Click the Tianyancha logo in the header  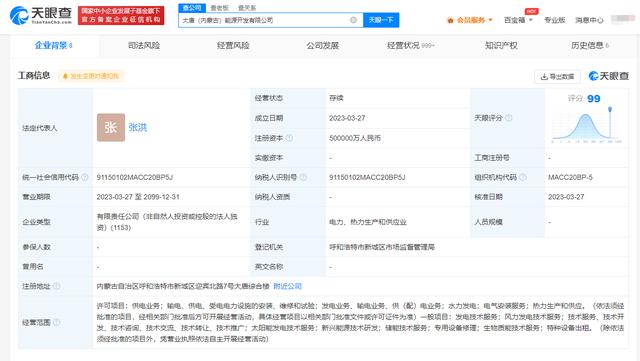click(x=41, y=15)
